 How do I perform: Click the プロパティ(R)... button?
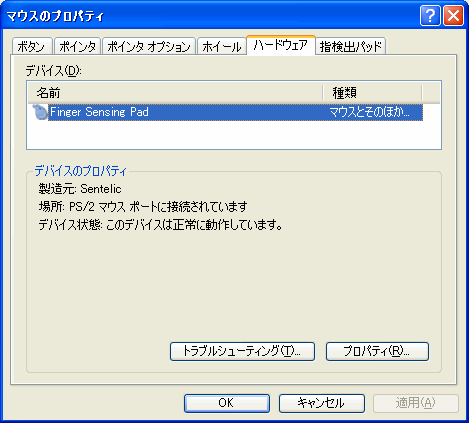pos(377,351)
